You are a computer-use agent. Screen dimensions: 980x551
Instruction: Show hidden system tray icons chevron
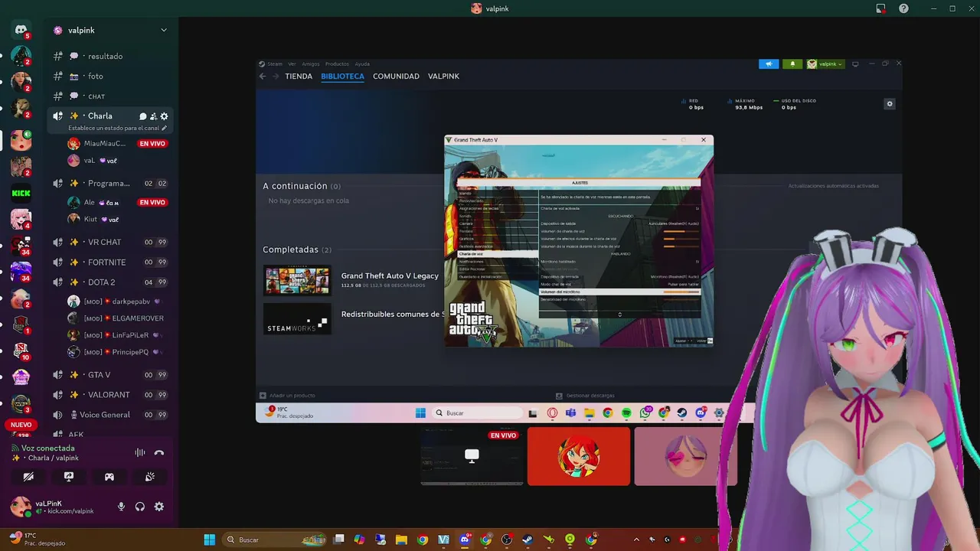click(x=636, y=540)
